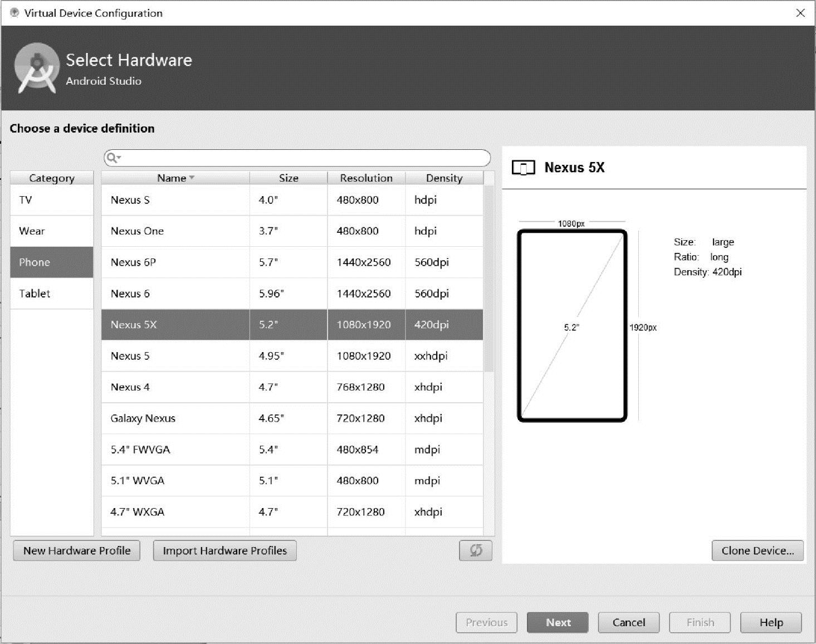This screenshot has height=644, width=816.
Task: Select the Nexus 6 device
Action: coord(292,294)
